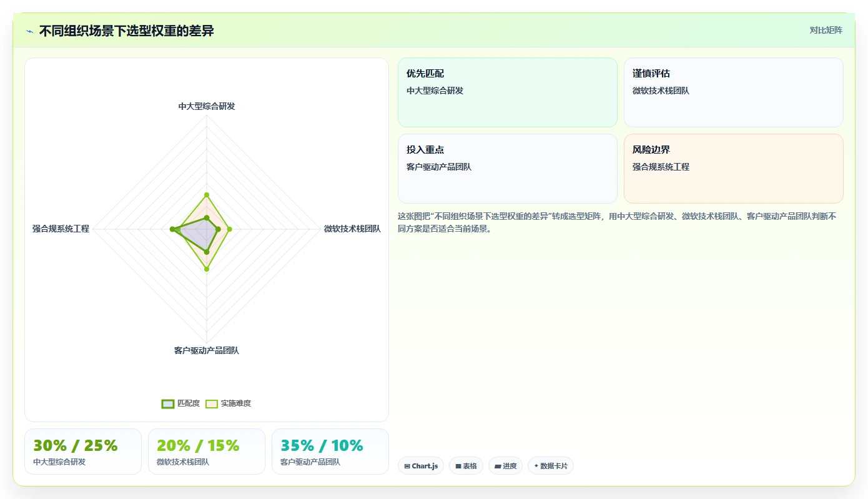Click the 表格 tag chip
Viewport: 868px width, 499px height.
pos(466,466)
